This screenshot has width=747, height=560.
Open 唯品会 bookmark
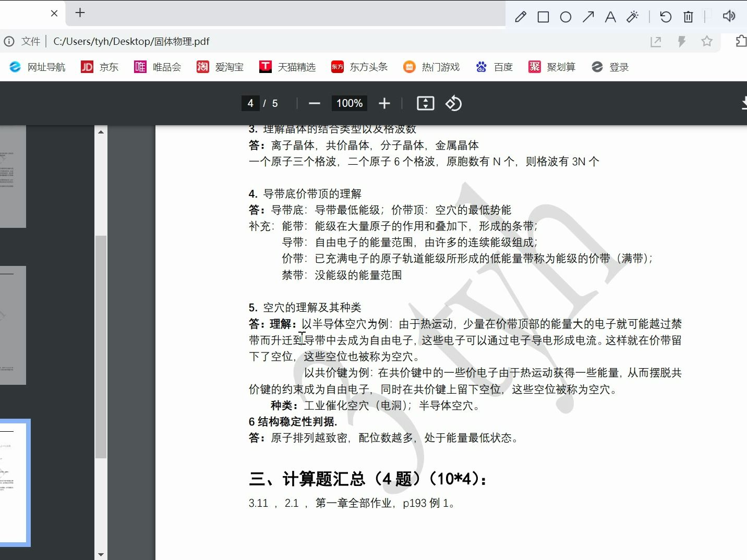158,67
